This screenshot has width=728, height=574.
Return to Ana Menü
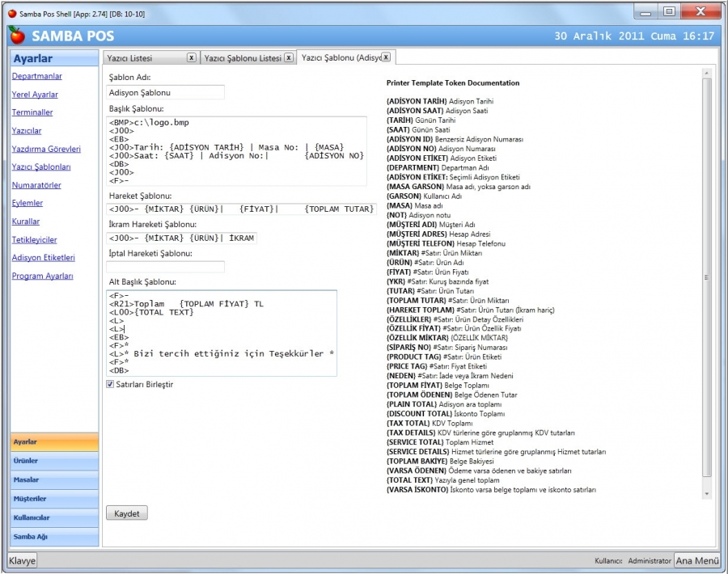[697, 560]
